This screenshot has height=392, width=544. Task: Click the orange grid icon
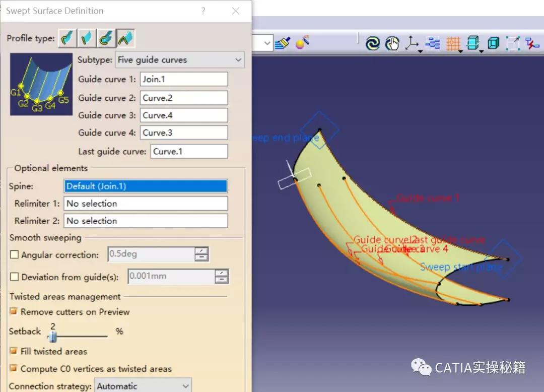tap(453, 44)
